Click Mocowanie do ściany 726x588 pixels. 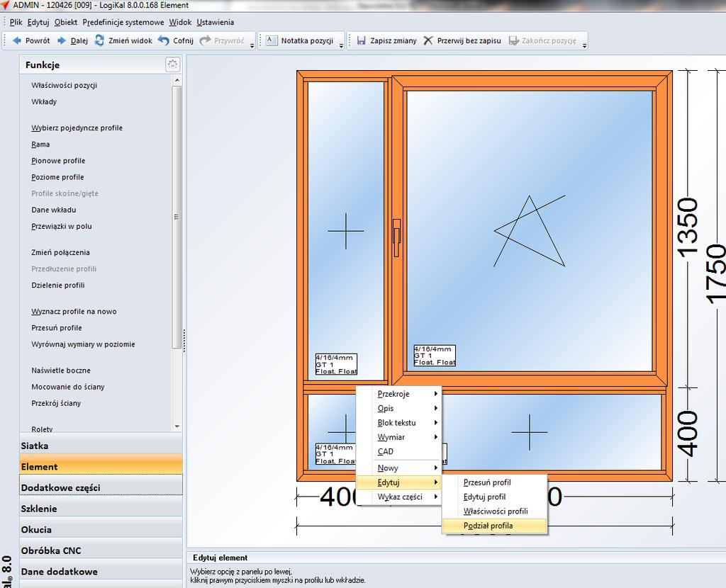click(68, 387)
